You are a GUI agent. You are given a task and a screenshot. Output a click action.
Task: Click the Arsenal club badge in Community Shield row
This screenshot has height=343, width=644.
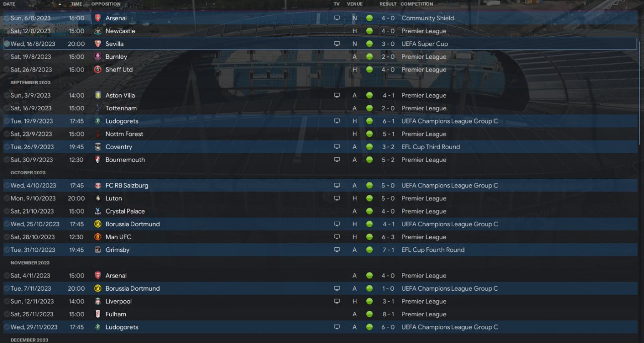click(98, 18)
